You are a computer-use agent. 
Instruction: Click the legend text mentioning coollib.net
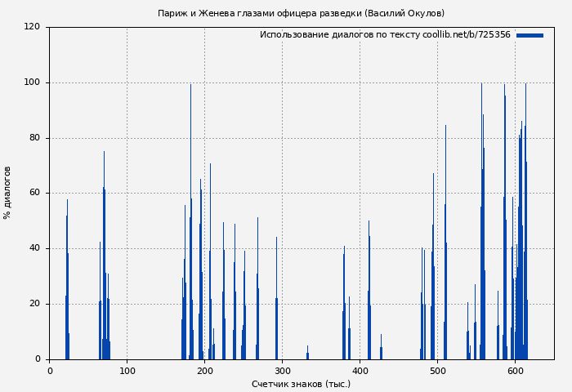[x=385, y=35]
